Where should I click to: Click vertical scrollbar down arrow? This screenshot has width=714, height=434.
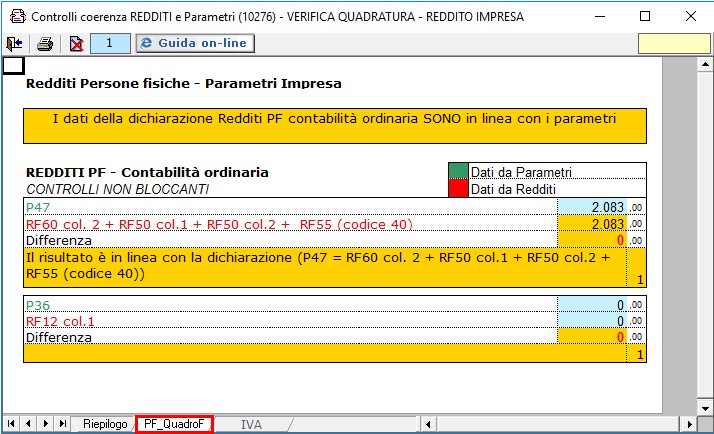705,408
